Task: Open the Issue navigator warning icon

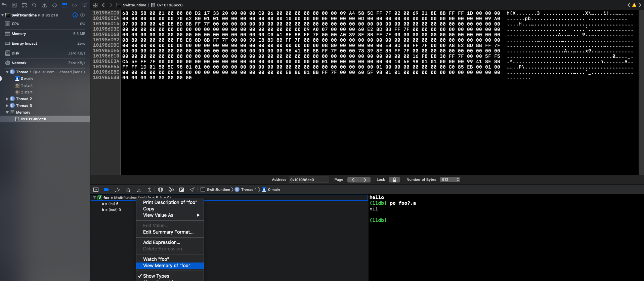Action: (44, 5)
